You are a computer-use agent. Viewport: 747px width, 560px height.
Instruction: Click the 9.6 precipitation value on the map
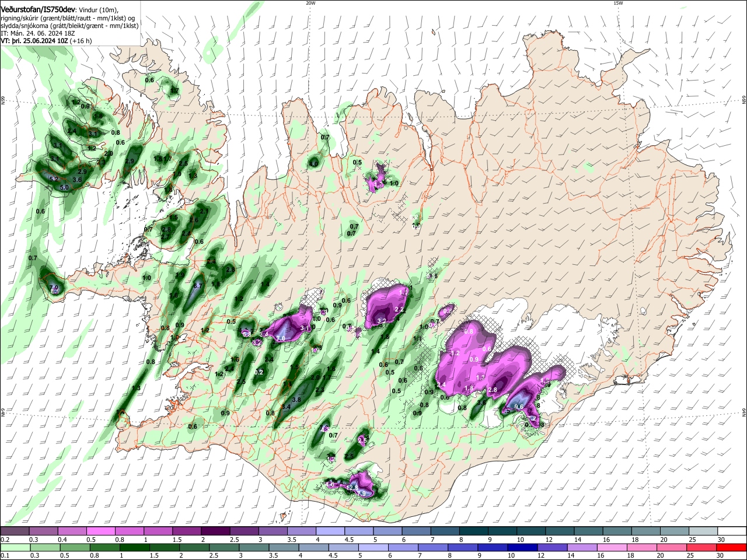[518, 407]
